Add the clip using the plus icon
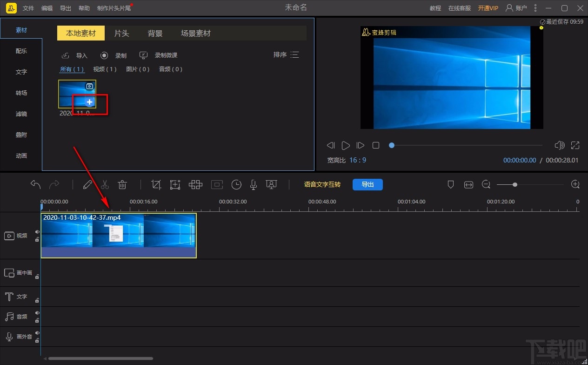The height and width of the screenshot is (365, 588). 90,102
